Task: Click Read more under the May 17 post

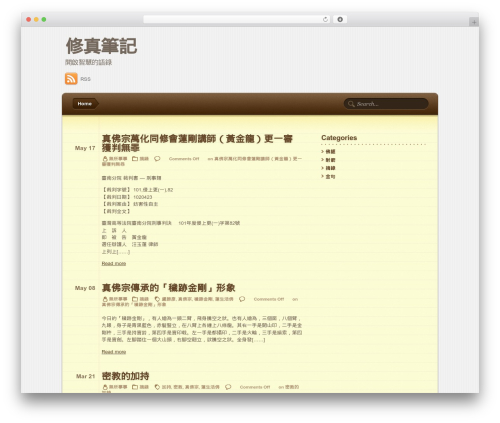Action: click(114, 263)
